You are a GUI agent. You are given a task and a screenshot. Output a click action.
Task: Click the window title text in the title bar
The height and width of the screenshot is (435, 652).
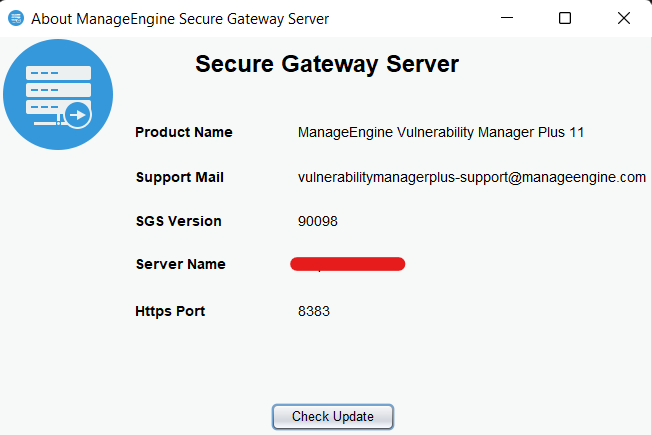[180, 18]
